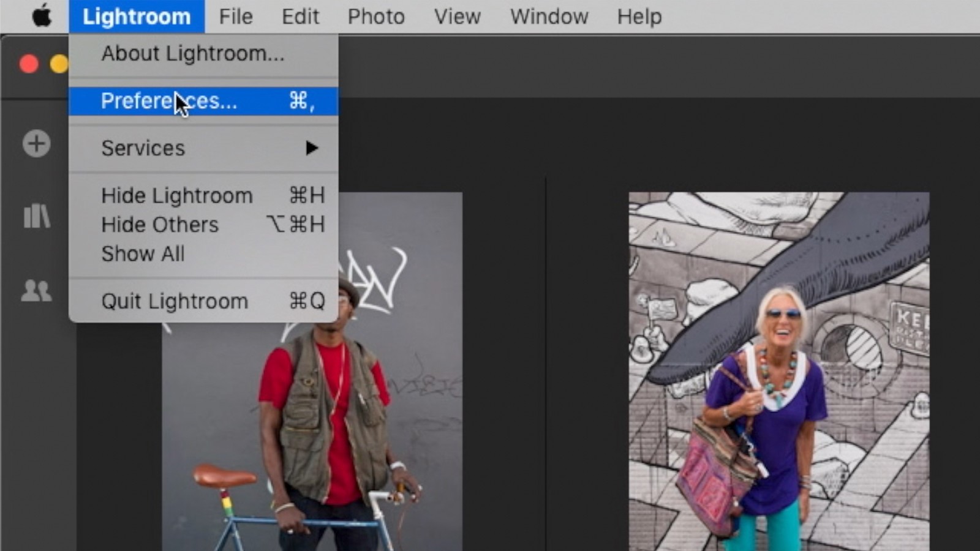
Task: Open the Window menu
Action: pyautogui.click(x=549, y=17)
